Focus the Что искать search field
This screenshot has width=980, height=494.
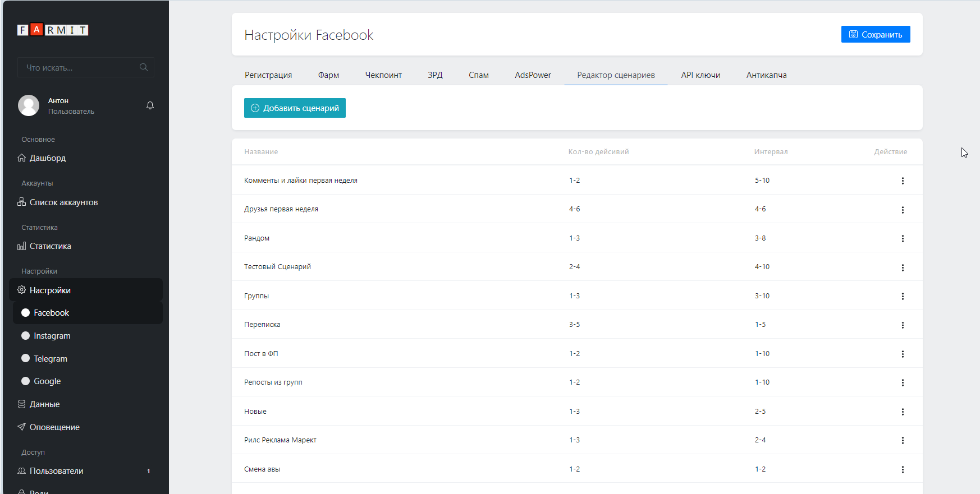(79, 68)
